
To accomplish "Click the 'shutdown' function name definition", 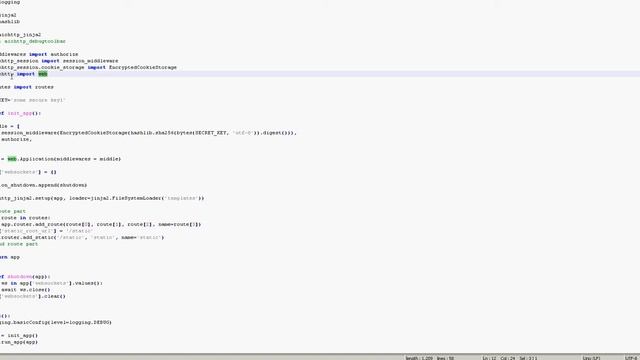I will pyautogui.click(x=20, y=276).
